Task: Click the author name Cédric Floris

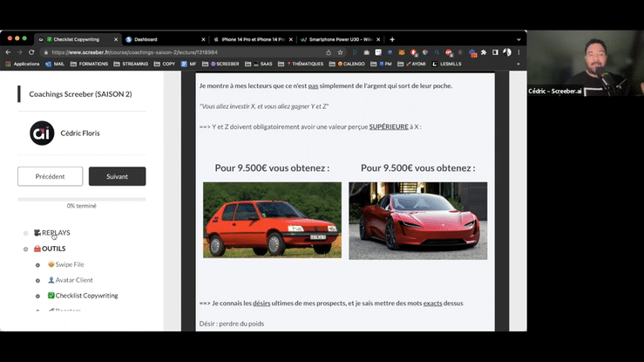Action: pyautogui.click(x=80, y=133)
